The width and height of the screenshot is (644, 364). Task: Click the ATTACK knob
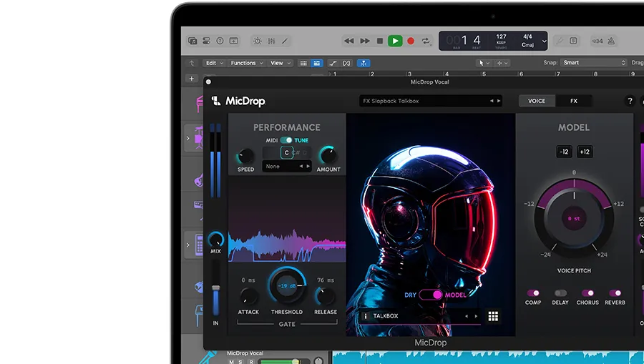[248, 296]
